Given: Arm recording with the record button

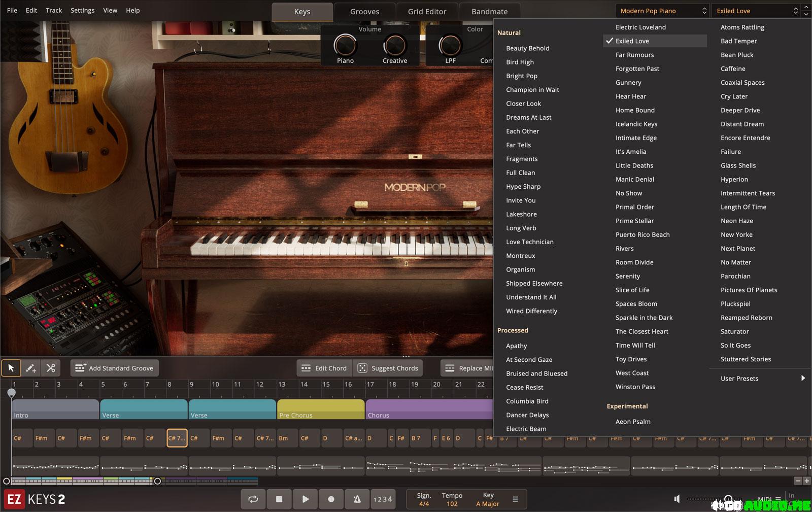Looking at the screenshot, I should [x=331, y=499].
